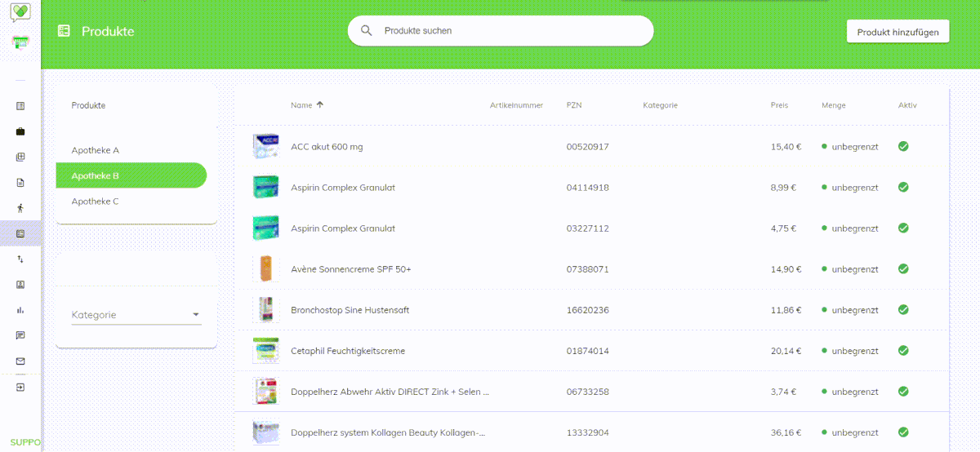Viewport: 980px width, 452px height.
Task: Open the contact portrait icon in the sidebar
Action: point(20,285)
